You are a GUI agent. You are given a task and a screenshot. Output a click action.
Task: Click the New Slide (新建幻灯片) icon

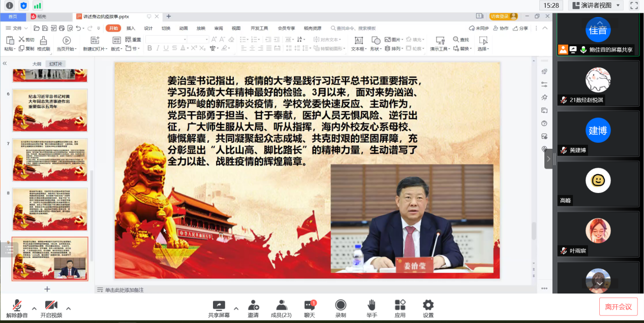point(95,41)
